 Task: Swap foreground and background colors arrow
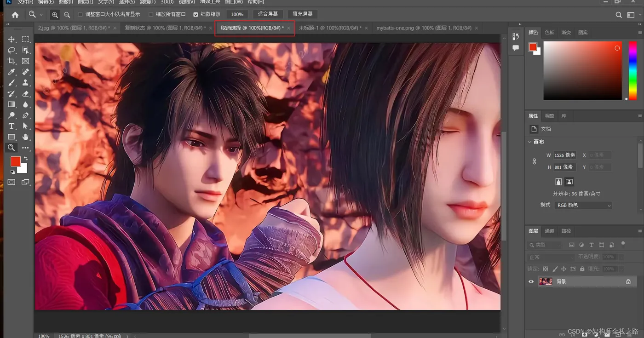coord(26,159)
